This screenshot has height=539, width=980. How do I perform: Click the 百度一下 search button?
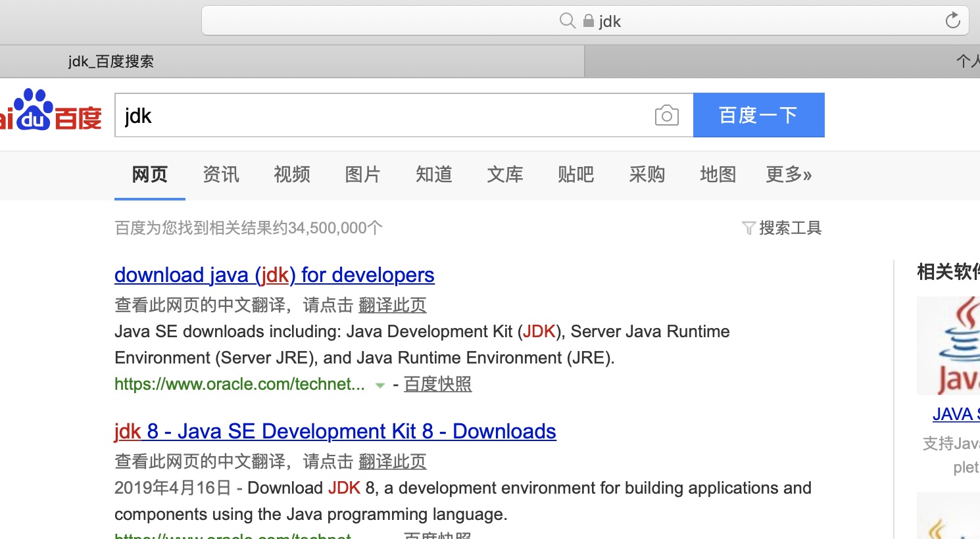tap(758, 114)
